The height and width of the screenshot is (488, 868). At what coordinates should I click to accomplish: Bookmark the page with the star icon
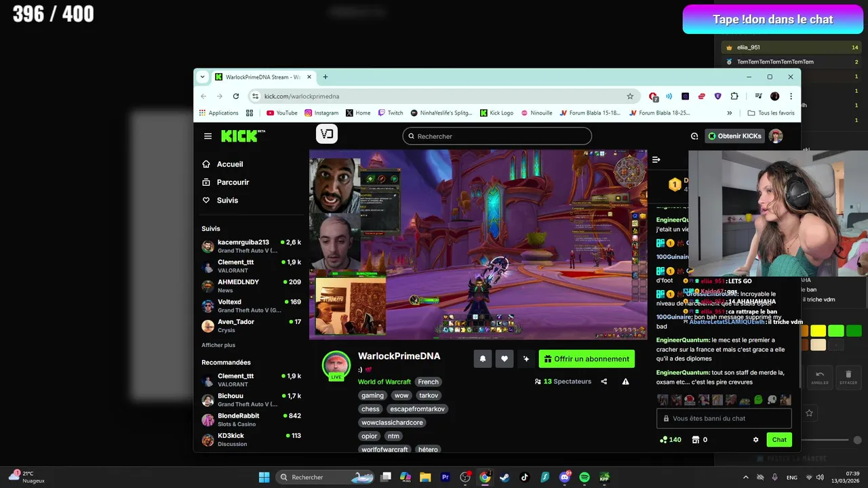tap(630, 96)
